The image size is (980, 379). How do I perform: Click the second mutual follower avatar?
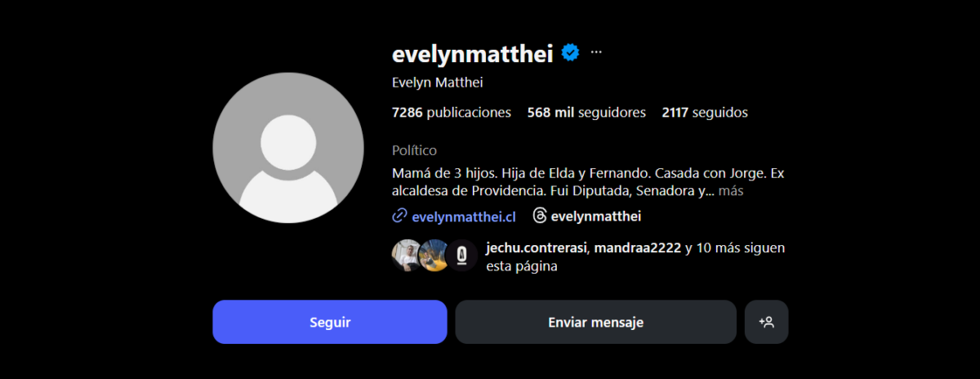point(434,256)
